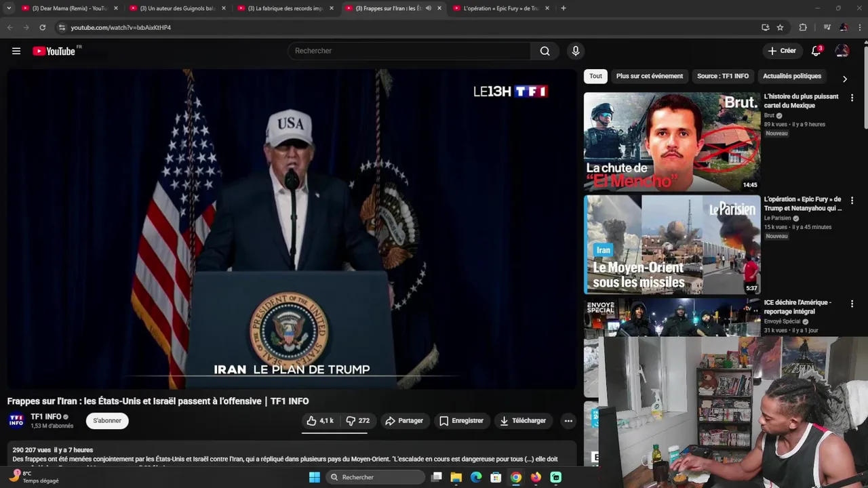Image resolution: width=868 pixels, height=488 pixels.
Task: Open Le Parisien channel name link
Action: [x=778, y=218]
